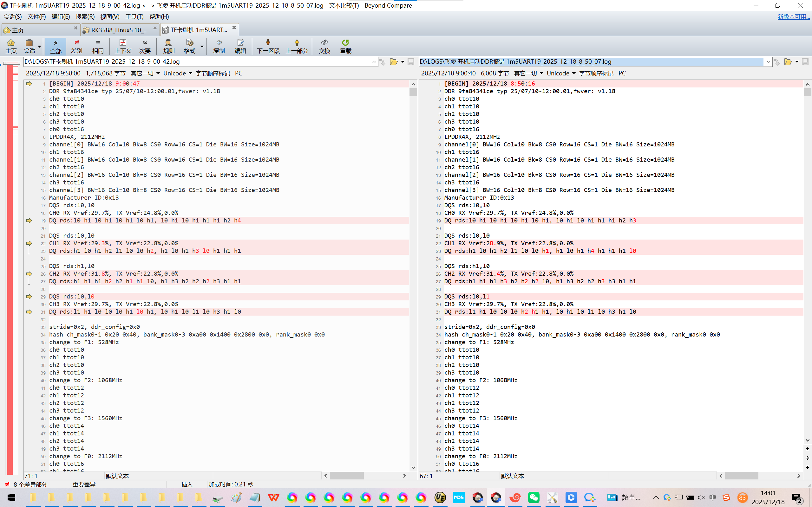Viewport: 812px width, 507px height.
Task: Click the left pane open-file folder icon
Action: (x=394, y=62)
